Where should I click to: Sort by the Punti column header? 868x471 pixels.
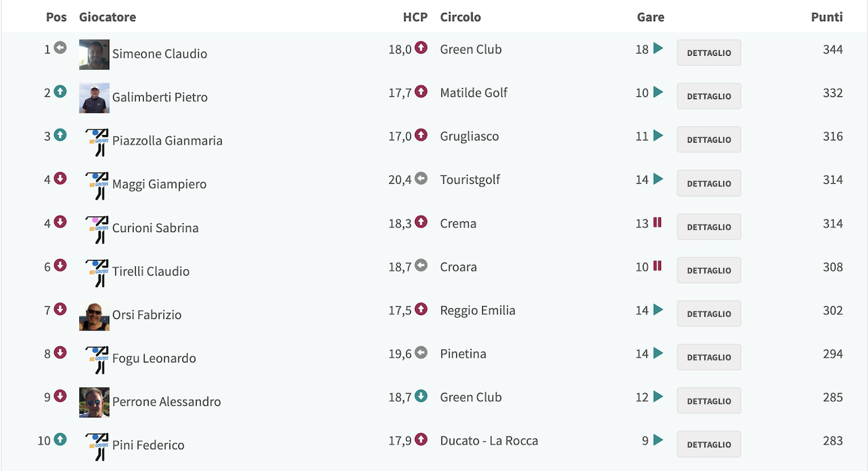[827, 17]
